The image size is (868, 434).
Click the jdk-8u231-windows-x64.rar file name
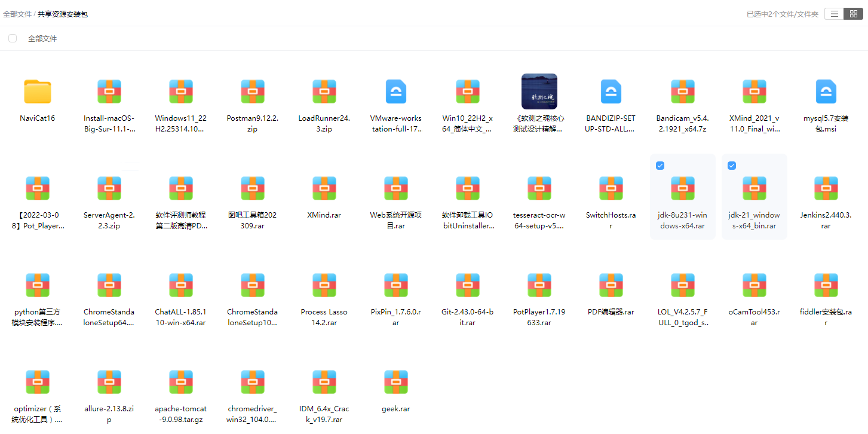click(682, 220)
